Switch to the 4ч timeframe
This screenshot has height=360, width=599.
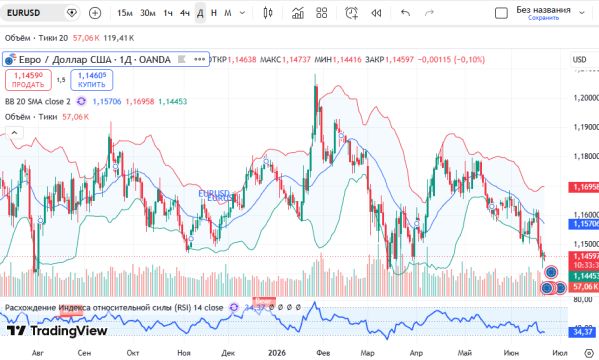click(x=185, y=13)
